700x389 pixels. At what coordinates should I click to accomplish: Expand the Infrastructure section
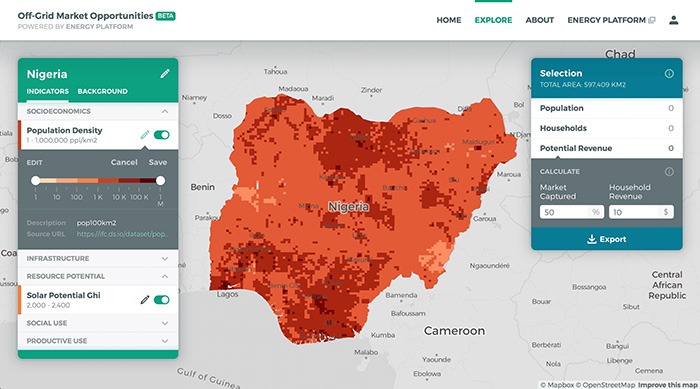click(x=98, y=259)
